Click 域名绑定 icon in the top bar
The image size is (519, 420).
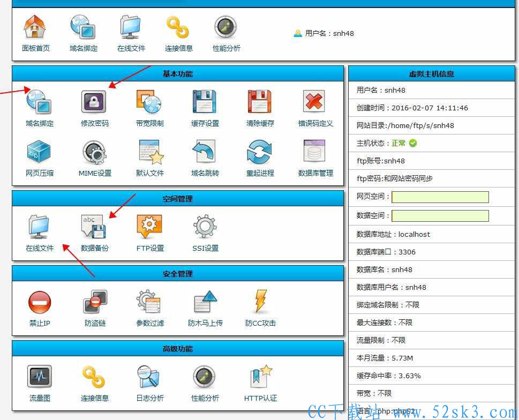click(82, 26)
